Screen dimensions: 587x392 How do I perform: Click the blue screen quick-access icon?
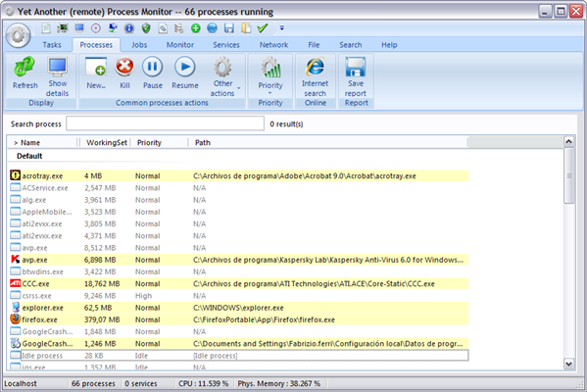[x=79, y=28]
